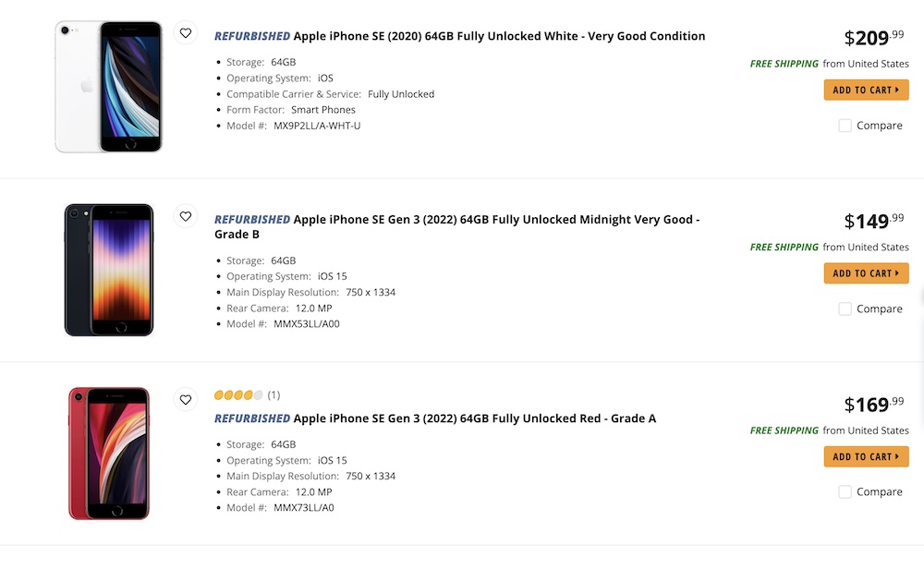Click heart icon for Midnight iPhone SE Gen 3

click(186, 216)
